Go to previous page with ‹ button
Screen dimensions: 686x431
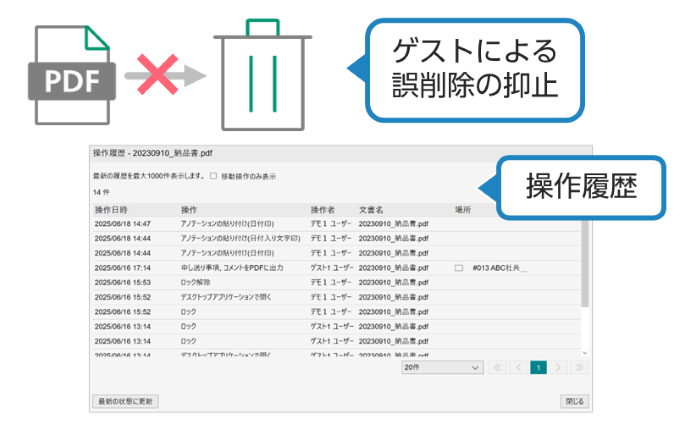[518, 367]
